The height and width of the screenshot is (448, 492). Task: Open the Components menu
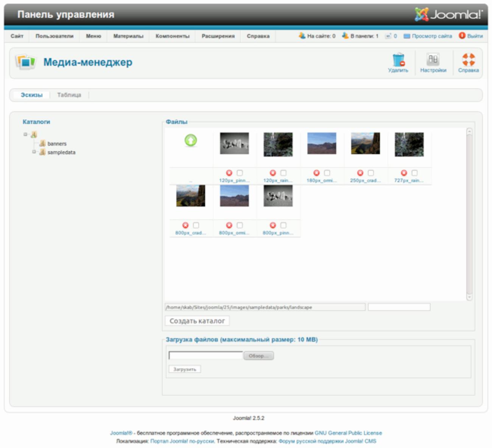click(172, 36)
